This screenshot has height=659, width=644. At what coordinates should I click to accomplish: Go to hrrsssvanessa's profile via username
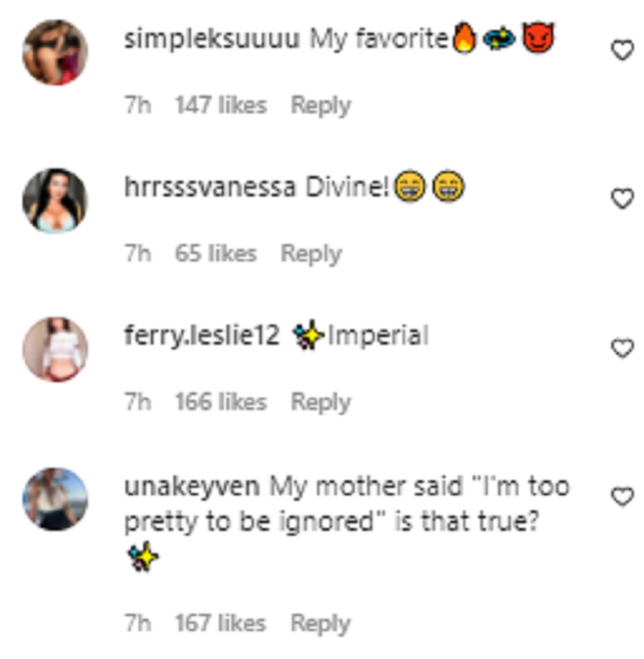[209, 188]
